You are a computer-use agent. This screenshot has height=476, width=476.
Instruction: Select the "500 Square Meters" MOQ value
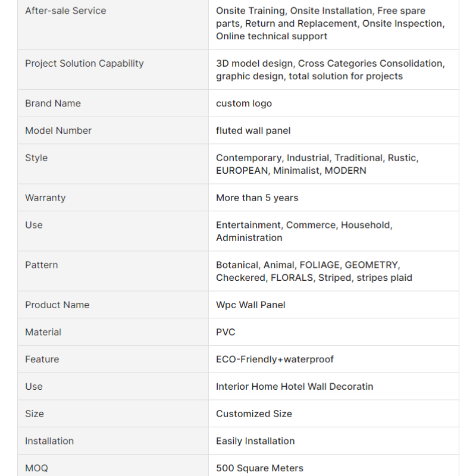click(259, 468)
